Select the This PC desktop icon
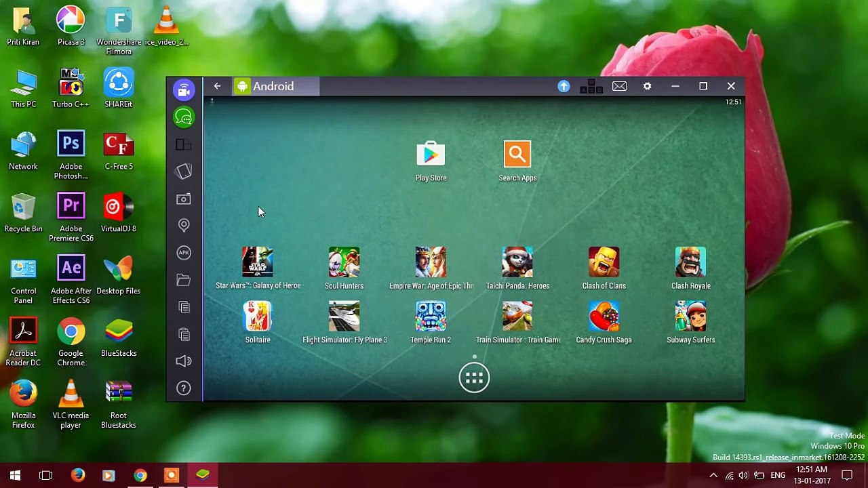Viewport: 868px width, 488px height. (x=23, y=88)
